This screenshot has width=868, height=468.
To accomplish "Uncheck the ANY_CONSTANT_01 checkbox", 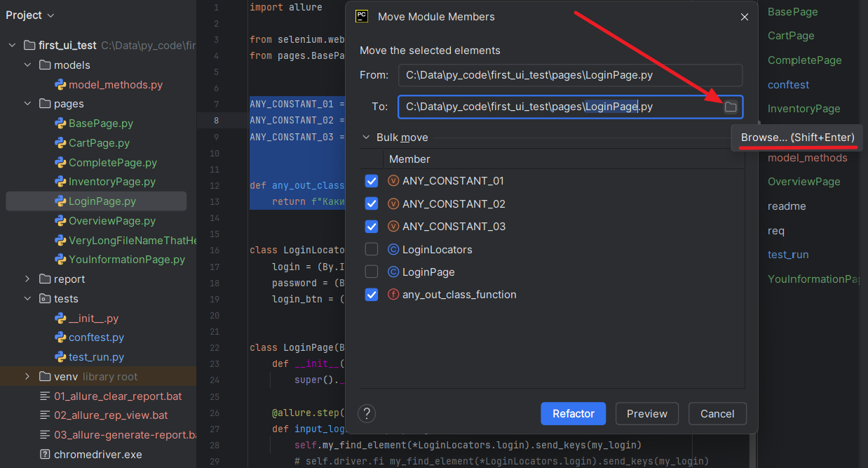I will (372, 181).
